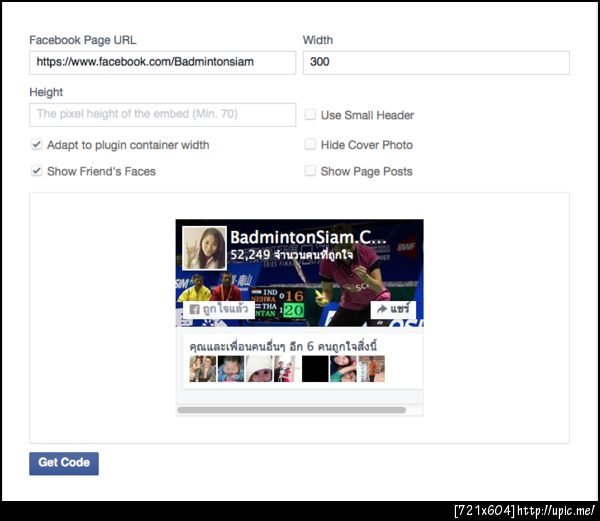This screenshot has height=521, width=600.
Task: Enable Show Page Posts checkbox
Action: click(310, 171)
